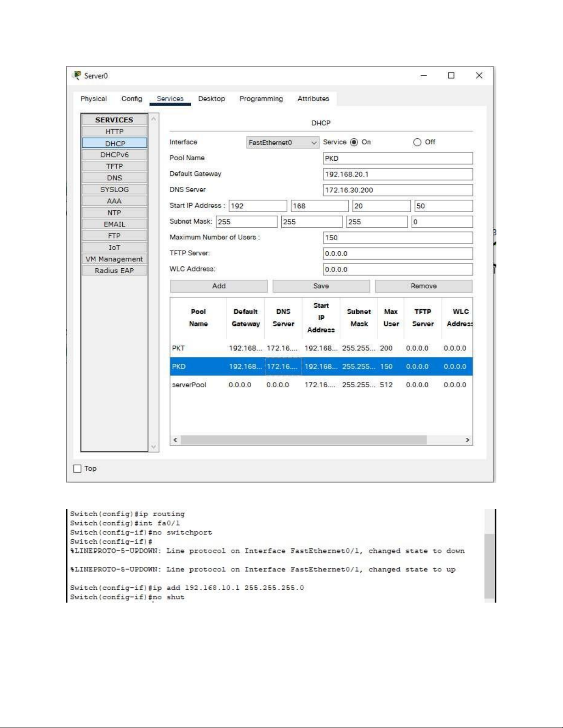Image resolution: width=563 pixels, height=728 pixels.
Task: Click the Remove pool button
Action: (424, 286)
